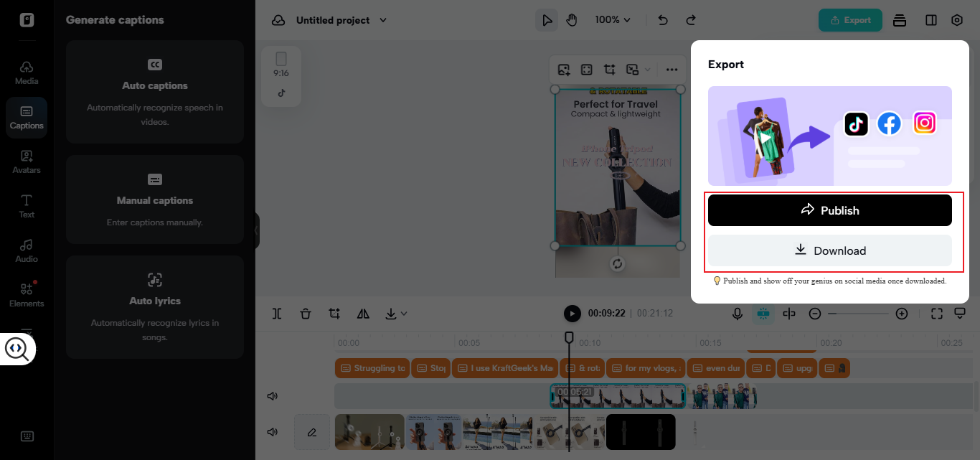Mute the main video track
Image resolution: width=980 pixels, height=460 pixels.
click(x=273, y=432)
